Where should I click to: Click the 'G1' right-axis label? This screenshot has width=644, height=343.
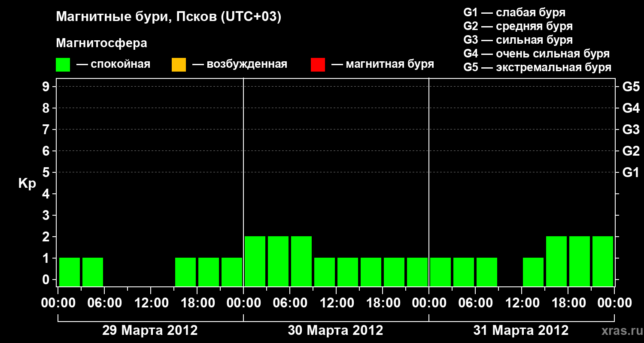pyautogui.click(x=631, y=172)
